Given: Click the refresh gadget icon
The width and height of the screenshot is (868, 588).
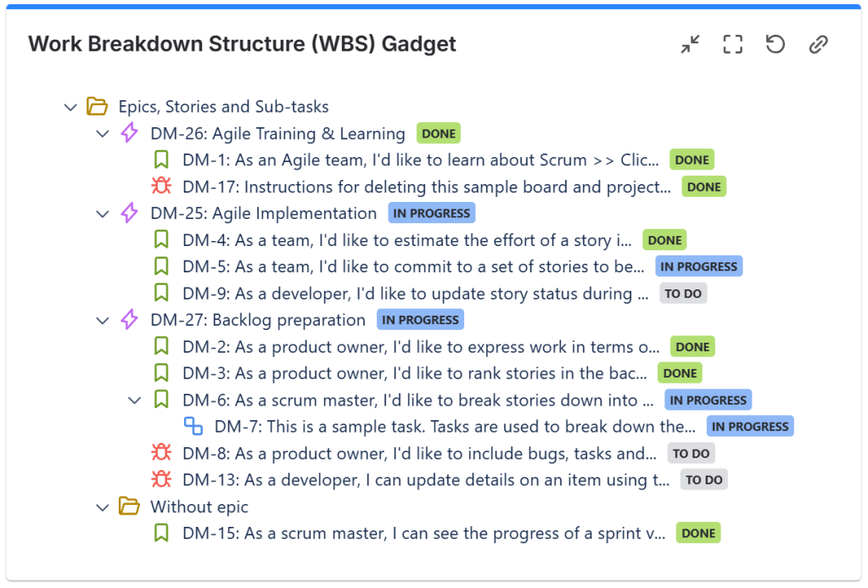Looking at the screenshot, I should [776, 44].
